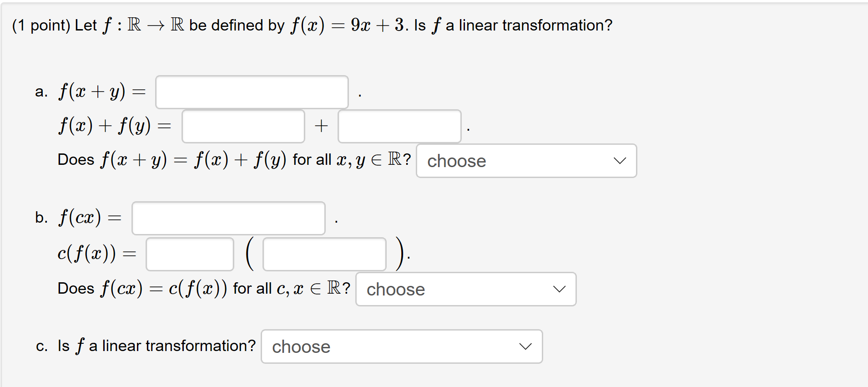Click inside the empty f(x+y) response field
The width and height of the screenshot is (868, 387).
click(252, 92)
